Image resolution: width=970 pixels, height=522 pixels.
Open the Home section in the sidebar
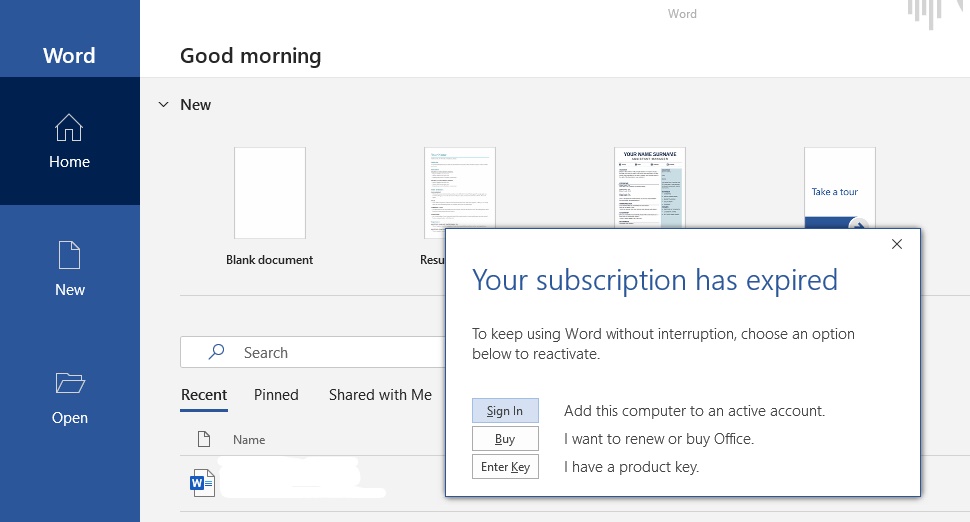tap(69, 141)
